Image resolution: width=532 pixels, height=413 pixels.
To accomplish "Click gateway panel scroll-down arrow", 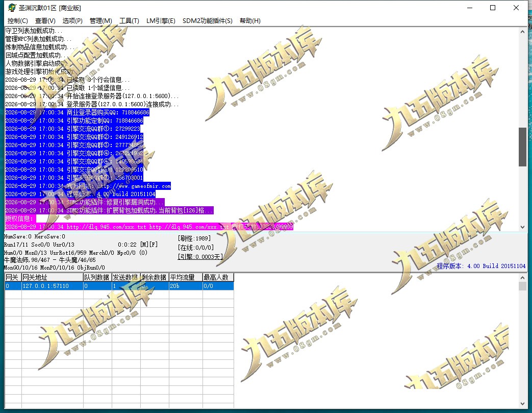I will click(522, 404).
